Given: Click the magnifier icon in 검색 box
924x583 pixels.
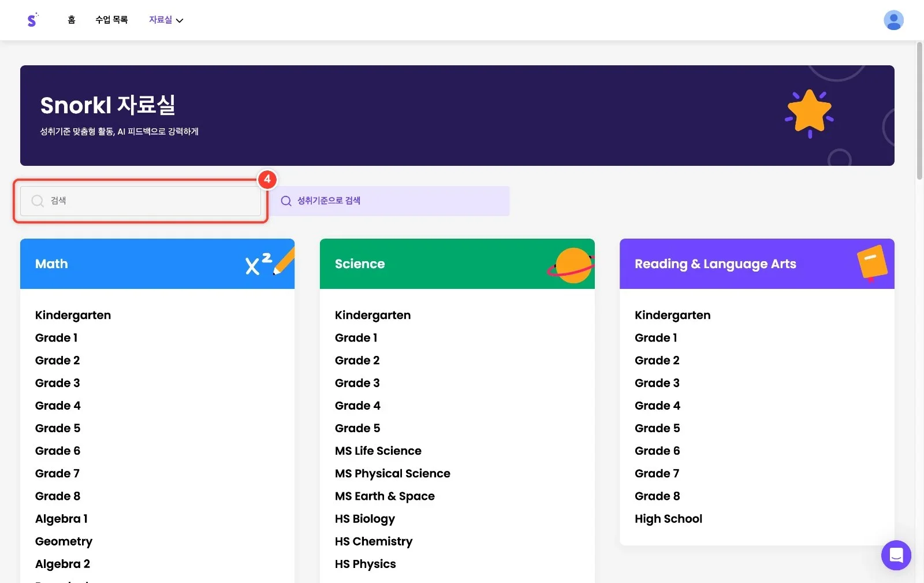Looking at the screenshot, I should point(38,200).
